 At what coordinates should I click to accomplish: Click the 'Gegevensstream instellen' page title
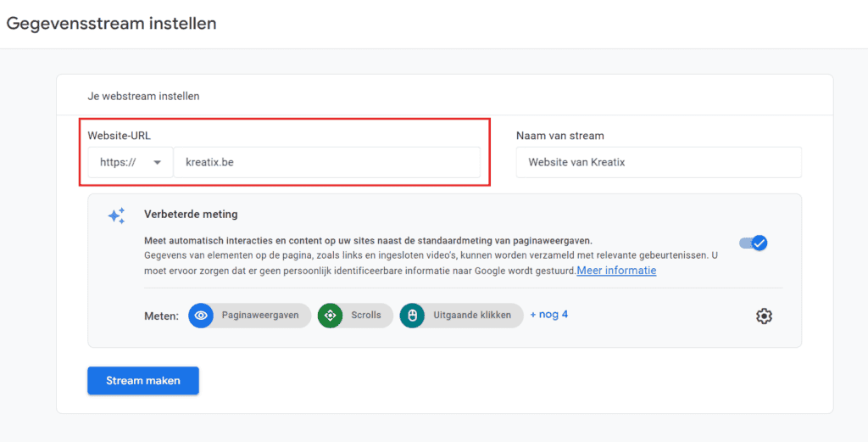pyautogui.click(x=111, y=24)
